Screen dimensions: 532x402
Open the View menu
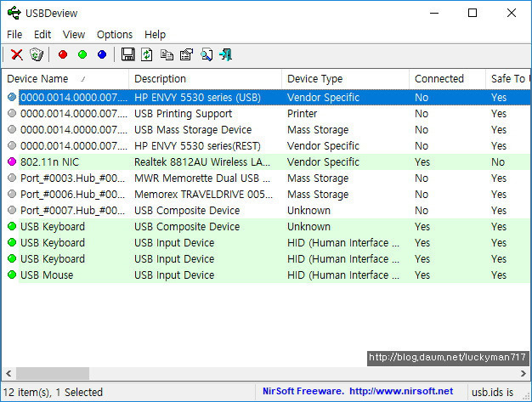(x=74, y=35)
